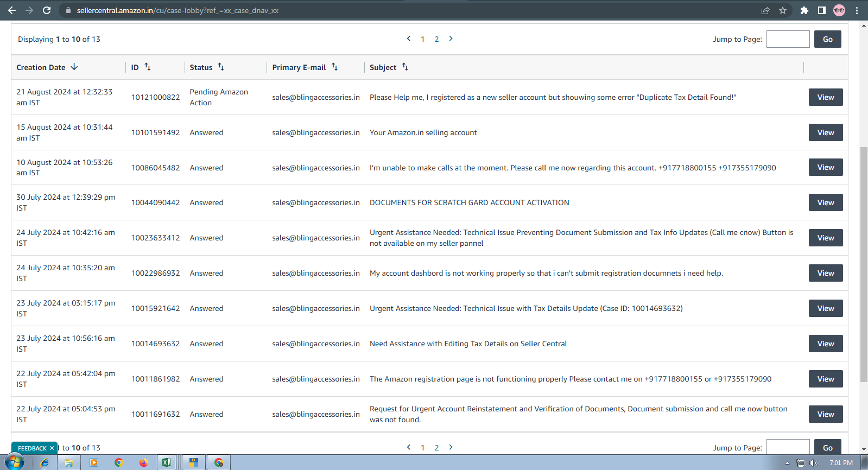
Task: Open the Chrome three-dot menu
Action: (857, 10)
